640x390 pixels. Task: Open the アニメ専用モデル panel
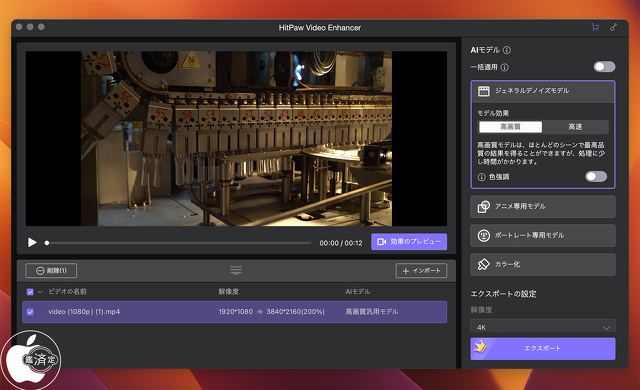(543, 207)
